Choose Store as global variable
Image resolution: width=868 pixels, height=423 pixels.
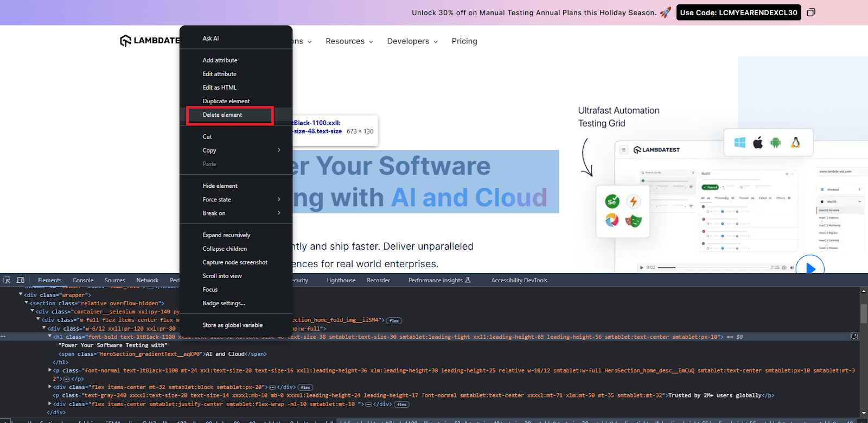236,325
